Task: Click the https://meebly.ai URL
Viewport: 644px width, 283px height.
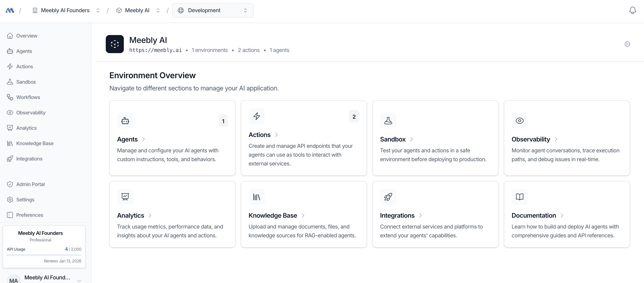Action: tap(155, 50)
